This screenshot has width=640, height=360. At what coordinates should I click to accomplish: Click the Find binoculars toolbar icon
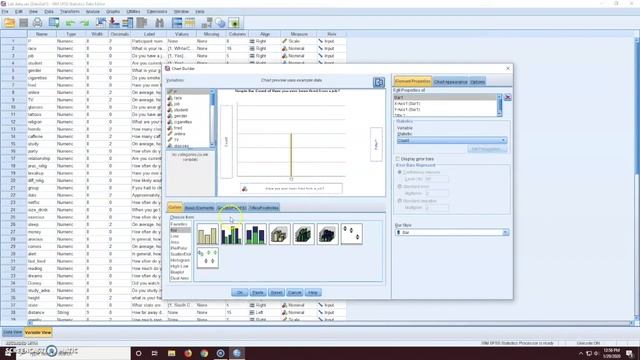point(160,23)
